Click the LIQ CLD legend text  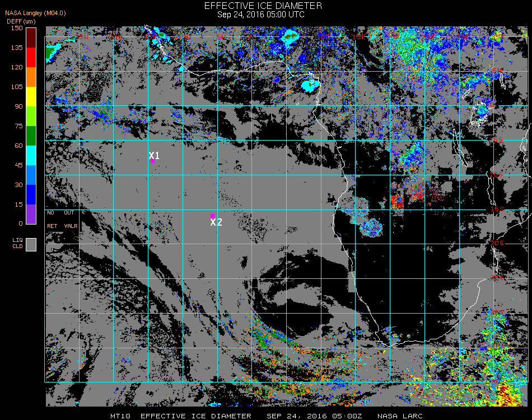tap(18, 243)
